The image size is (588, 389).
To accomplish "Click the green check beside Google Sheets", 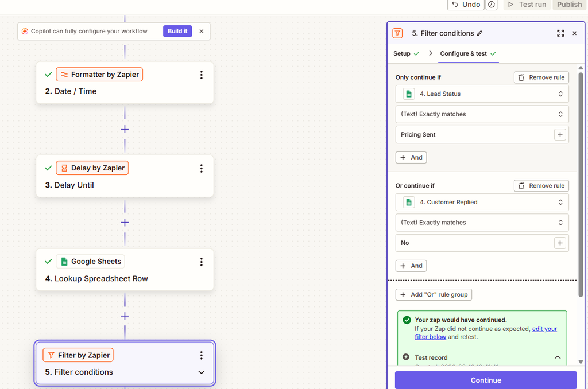I will coord(48,262).
